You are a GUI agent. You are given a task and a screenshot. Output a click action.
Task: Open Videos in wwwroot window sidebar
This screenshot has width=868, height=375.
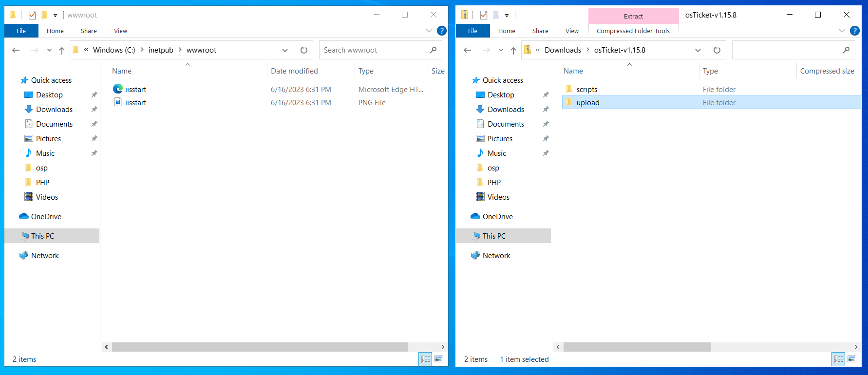click(x=41, y=197)
